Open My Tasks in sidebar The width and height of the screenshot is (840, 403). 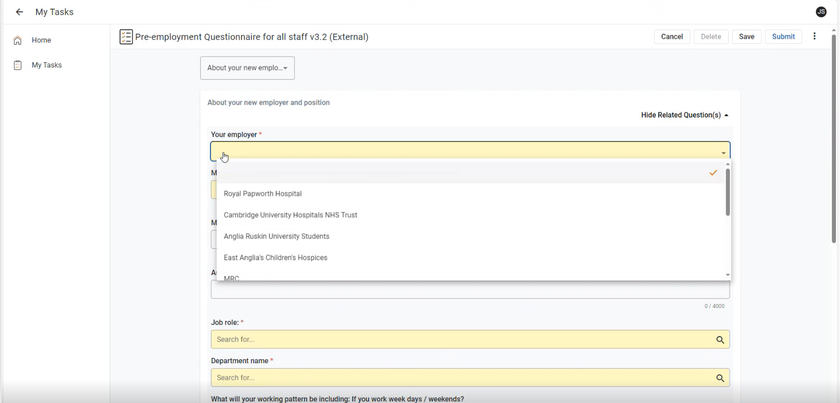[x=47, y=65]
